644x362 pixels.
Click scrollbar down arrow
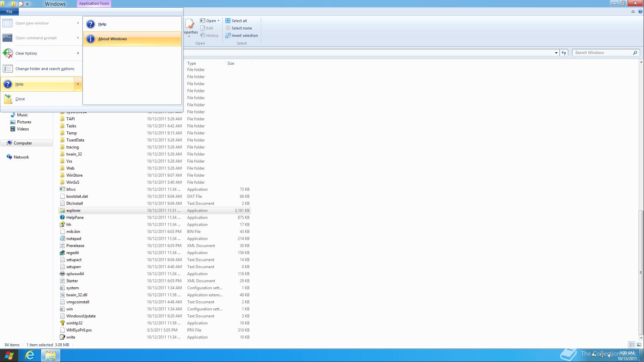coord(641,338)
